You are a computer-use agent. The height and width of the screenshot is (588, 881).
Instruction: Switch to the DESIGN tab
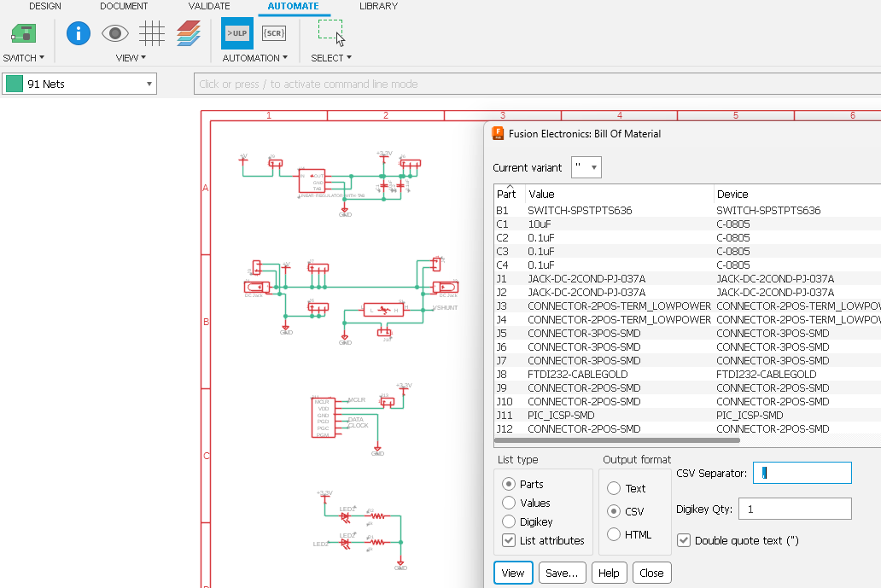[x=45, y=6]
